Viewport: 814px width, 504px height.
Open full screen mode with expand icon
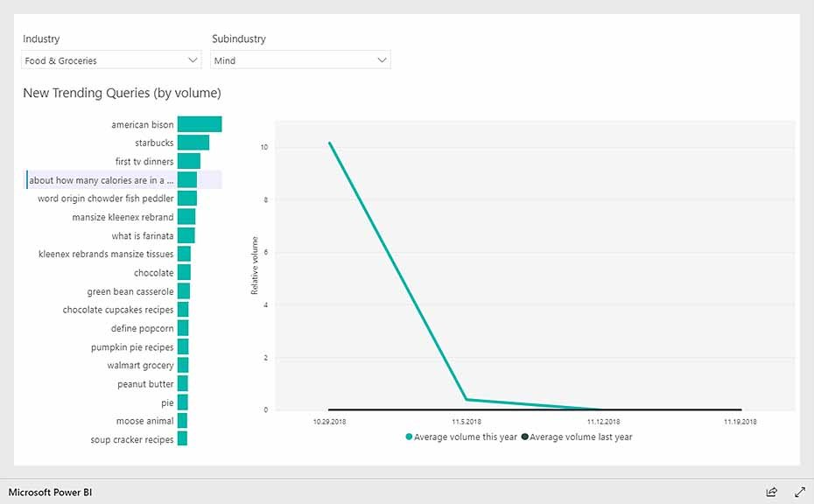(x=799, y=492)
